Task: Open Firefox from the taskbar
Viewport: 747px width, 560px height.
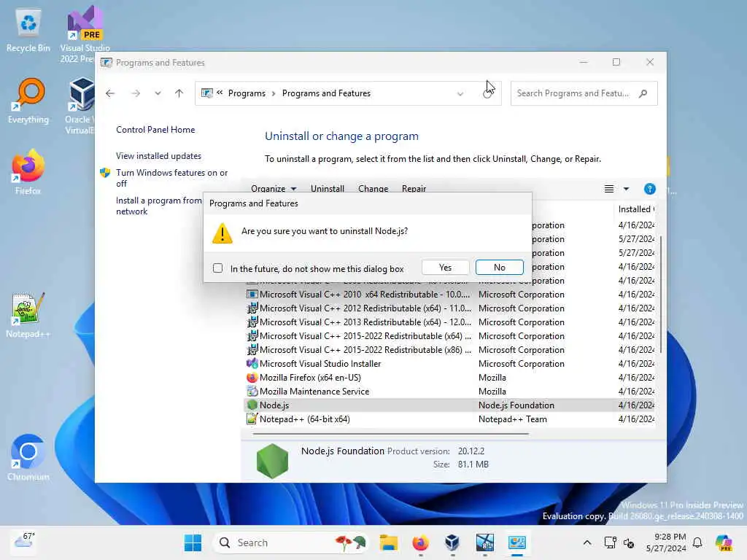Action: click(x=420, y=542)
